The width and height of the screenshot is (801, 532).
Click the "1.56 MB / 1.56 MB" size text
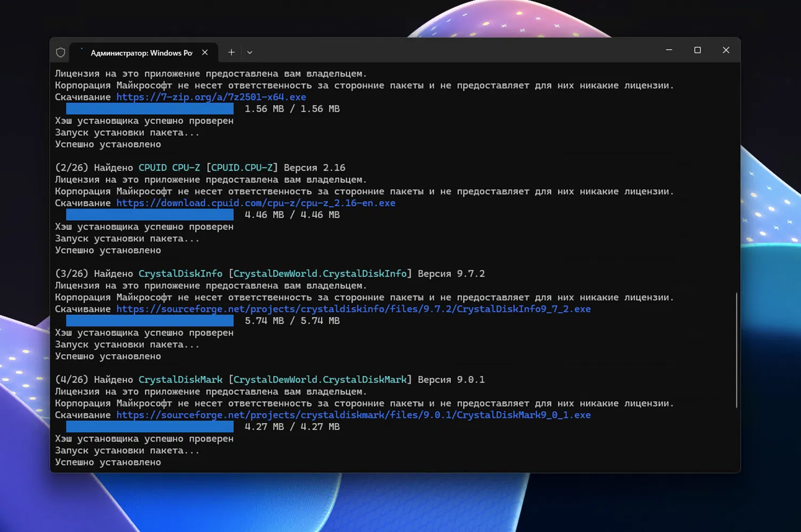292,109
